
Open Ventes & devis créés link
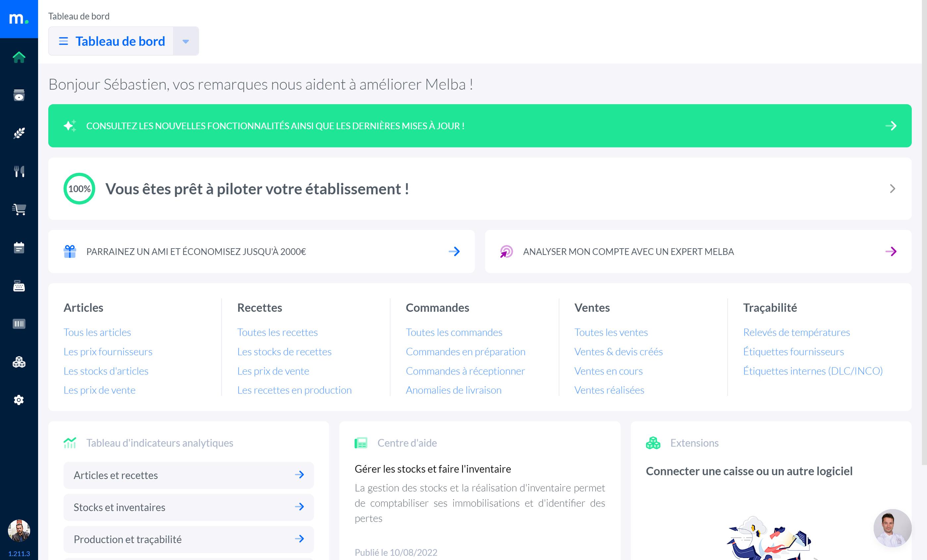(x=618, y=351)
